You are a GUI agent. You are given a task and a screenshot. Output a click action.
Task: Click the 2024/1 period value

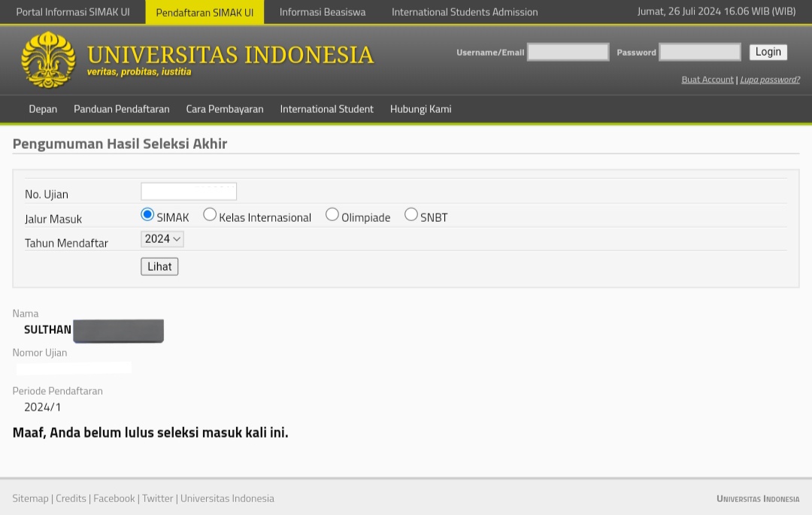(42, 407)
